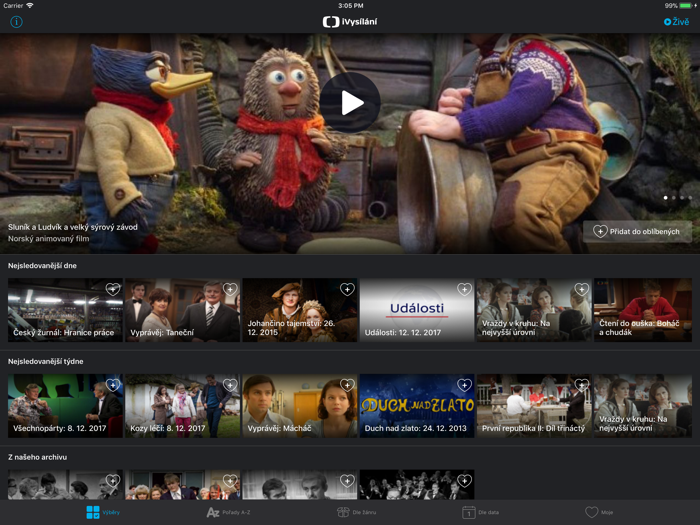This screenshot has width=700, height=525.
Task: Favorite Duch nad zlato with heart icon
Action: point(464,385)
